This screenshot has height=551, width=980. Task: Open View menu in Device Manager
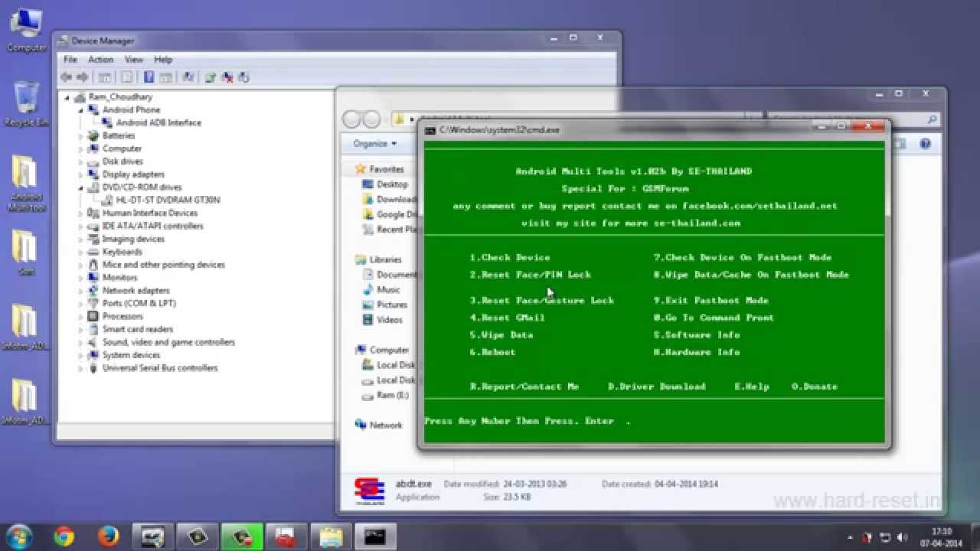tap(134, 60)
